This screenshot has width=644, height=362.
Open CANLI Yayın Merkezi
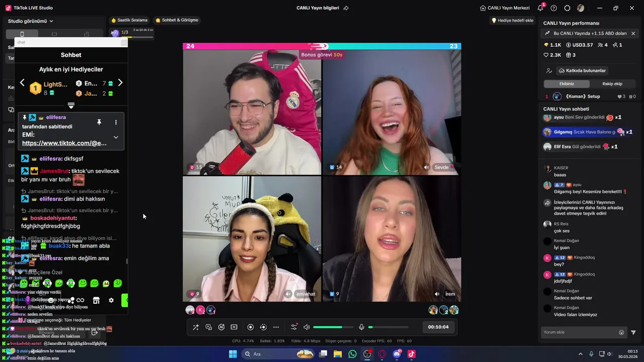[x=505, y=8]
